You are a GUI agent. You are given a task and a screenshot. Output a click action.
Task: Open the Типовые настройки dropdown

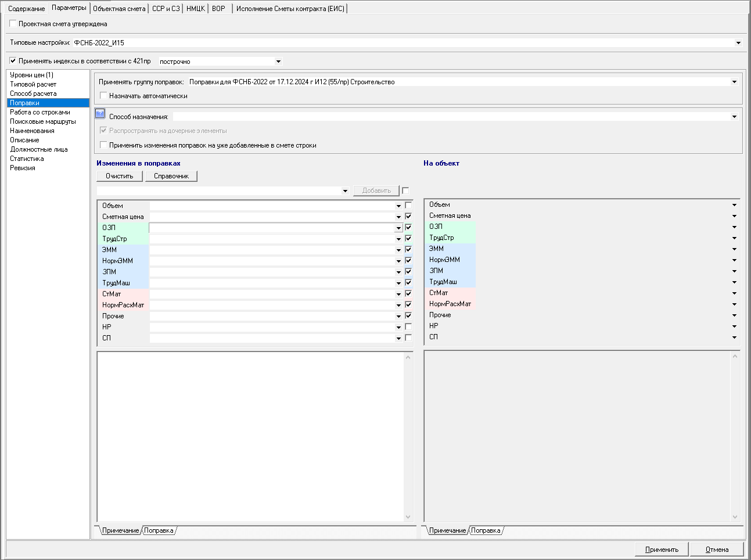click(x=738, y=43)
